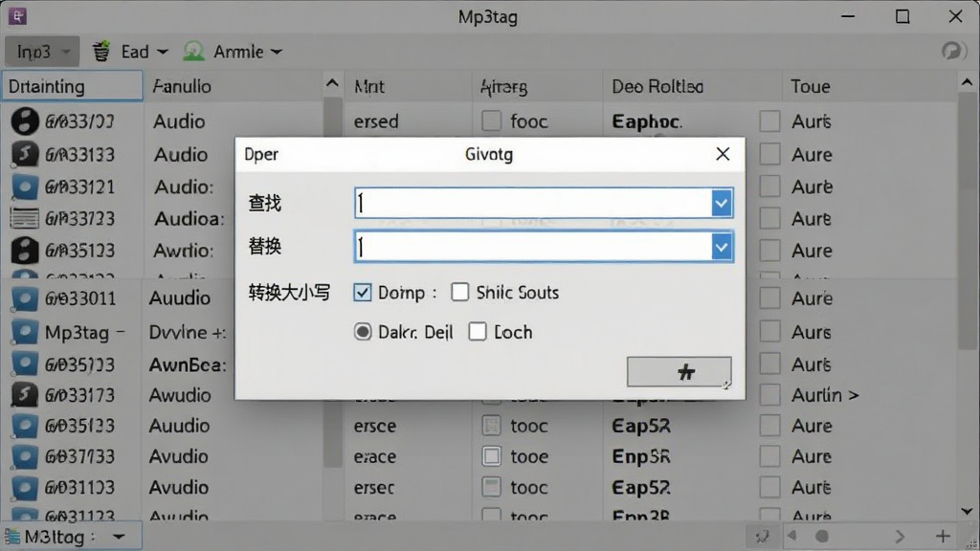Click the right scrollbar down arrow
Viewport: 980px width, 551px height.
(967, 512)
